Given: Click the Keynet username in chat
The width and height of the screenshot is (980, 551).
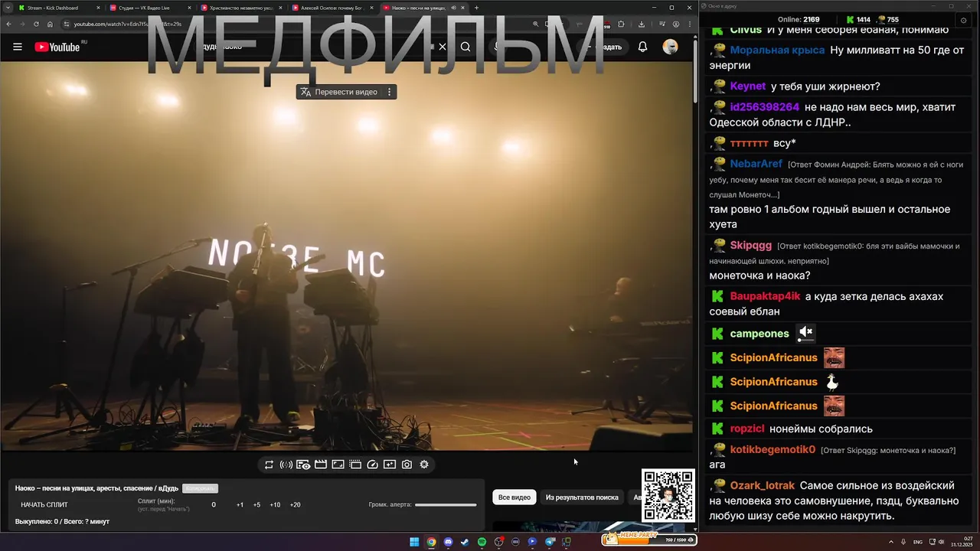Looking at the screenshot, I should click(748, 86).
